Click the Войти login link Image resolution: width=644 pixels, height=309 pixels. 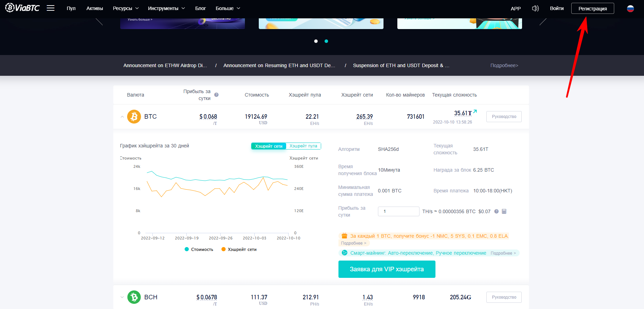click(557, 8)
